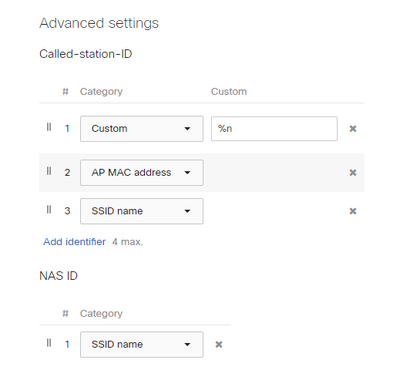The height and width of the screenshot is (367, 400).
Task: Click the Custom column header
Action: coord(229,91)
